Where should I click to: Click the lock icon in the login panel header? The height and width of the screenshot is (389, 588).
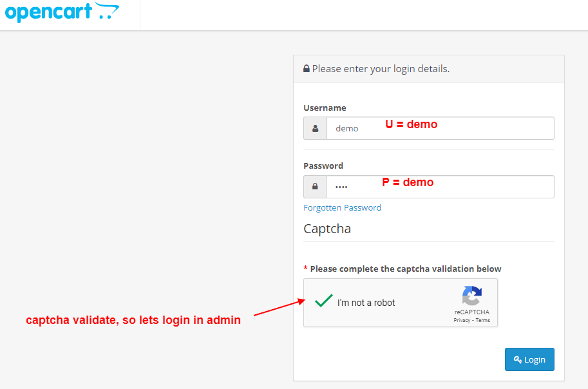(307, 69)
